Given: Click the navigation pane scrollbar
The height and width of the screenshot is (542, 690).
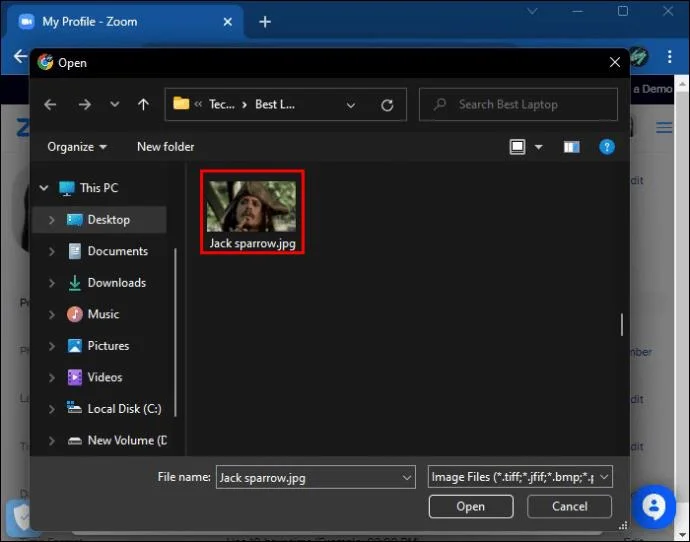Looking at the screenshot, I should 176,332.
